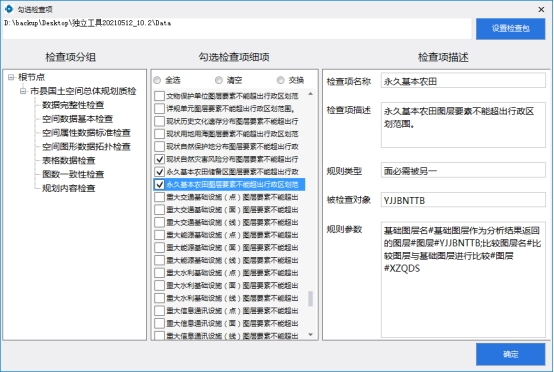554x372 pixels.
Task: Check the 重大交通基础设施（线） checkbox
Action: 160,223
